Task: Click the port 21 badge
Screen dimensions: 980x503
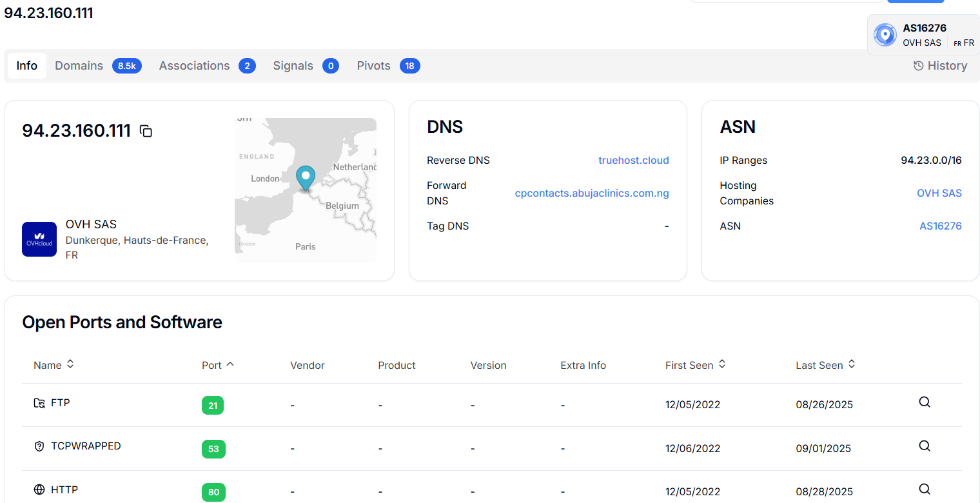Action: pos(213,406)
